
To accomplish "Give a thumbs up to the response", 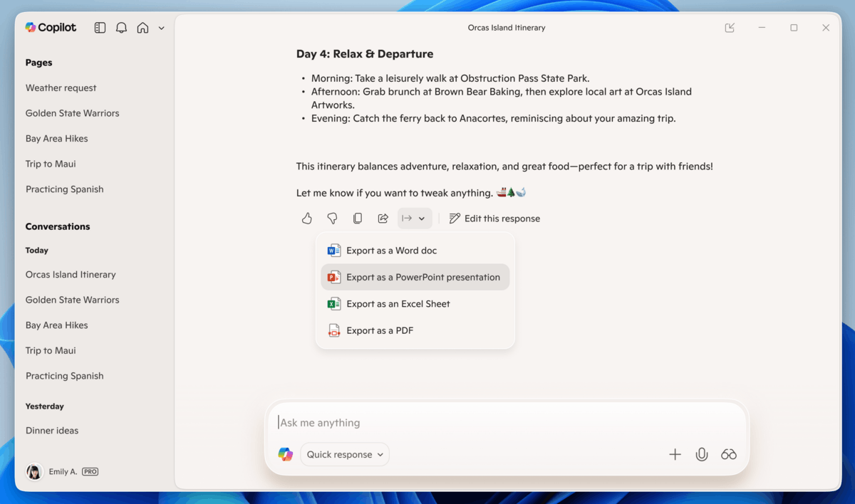I will click(x=307, y=219).
